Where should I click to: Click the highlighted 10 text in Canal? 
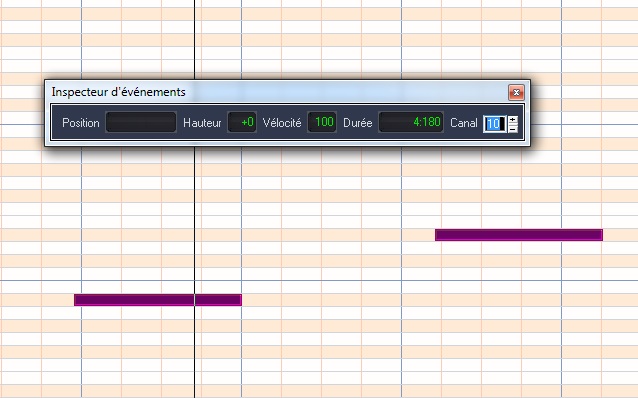pyautogui.click(x=493, y=124)
